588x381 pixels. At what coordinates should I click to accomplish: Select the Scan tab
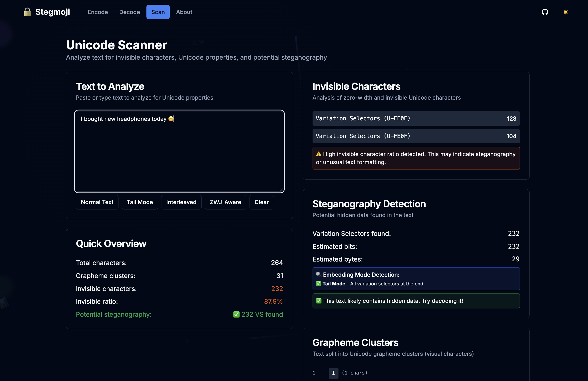coord(158,12)
